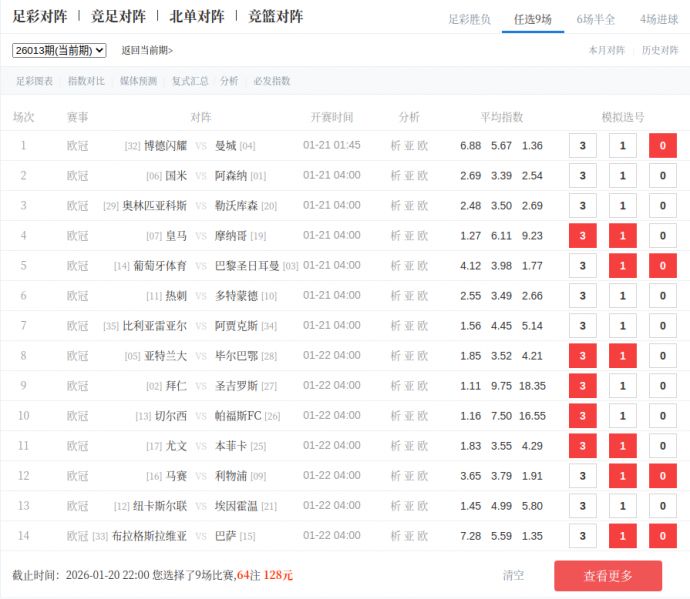Select pick 3 for match 14 布拉格斯拉维亚
The image size is (690, 599).
click(x=582, y=536)
